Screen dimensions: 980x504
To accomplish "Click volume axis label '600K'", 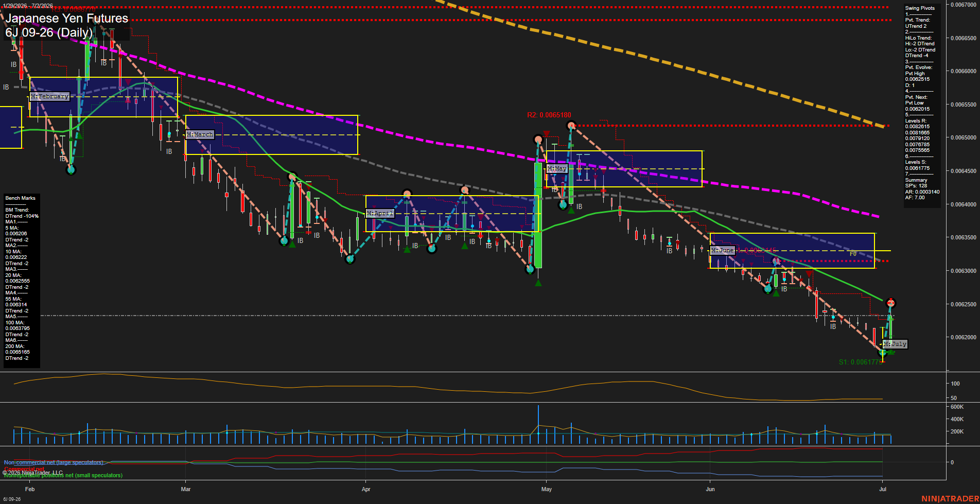I will [x=957, y=407].
